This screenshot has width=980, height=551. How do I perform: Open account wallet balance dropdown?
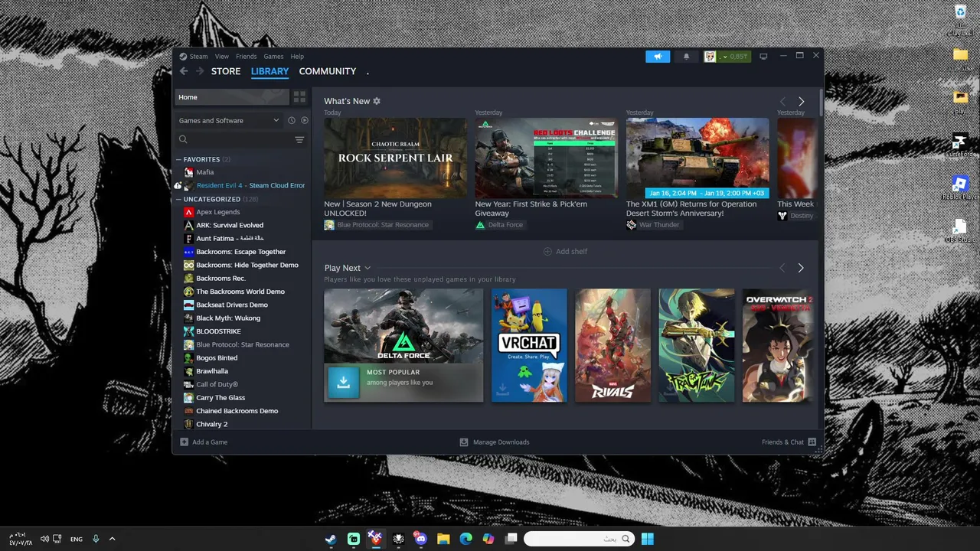pos(734,57)
